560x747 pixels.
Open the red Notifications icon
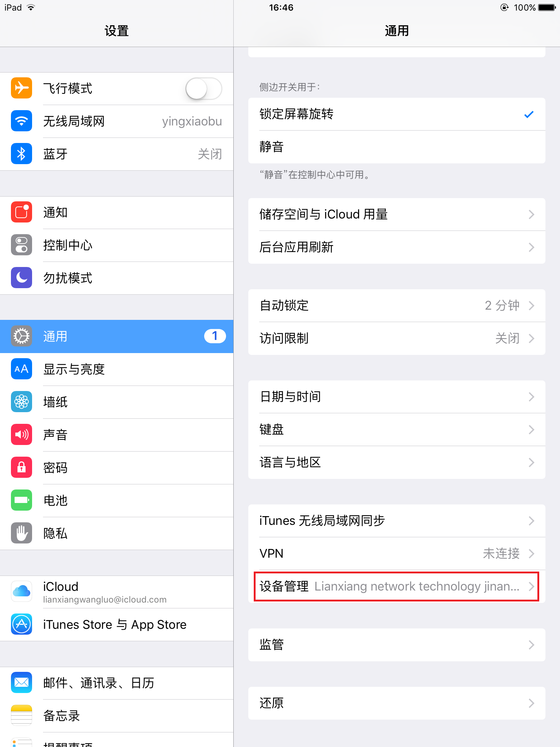tap(22, 212)
